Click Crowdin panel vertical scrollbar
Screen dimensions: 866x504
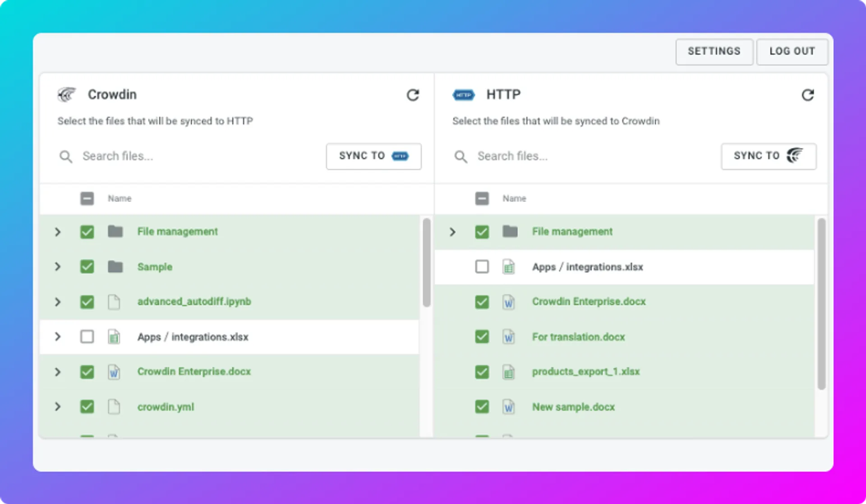(x=426, y=263)
